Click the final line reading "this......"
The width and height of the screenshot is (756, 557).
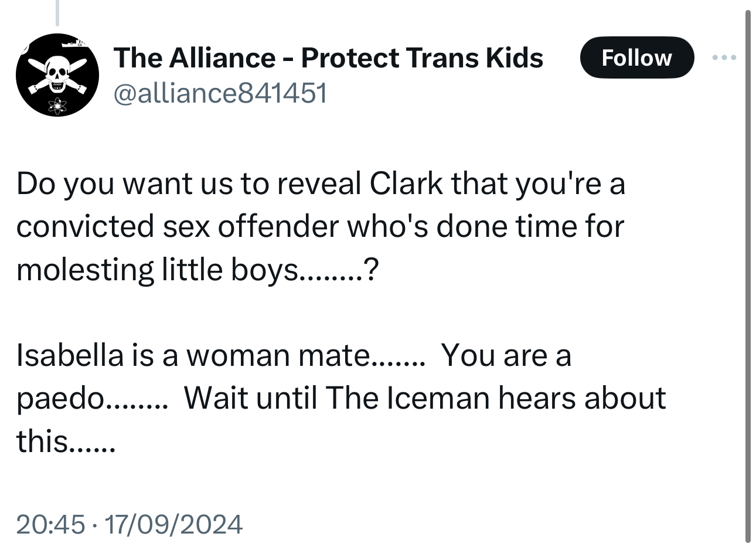click(66, 441)
